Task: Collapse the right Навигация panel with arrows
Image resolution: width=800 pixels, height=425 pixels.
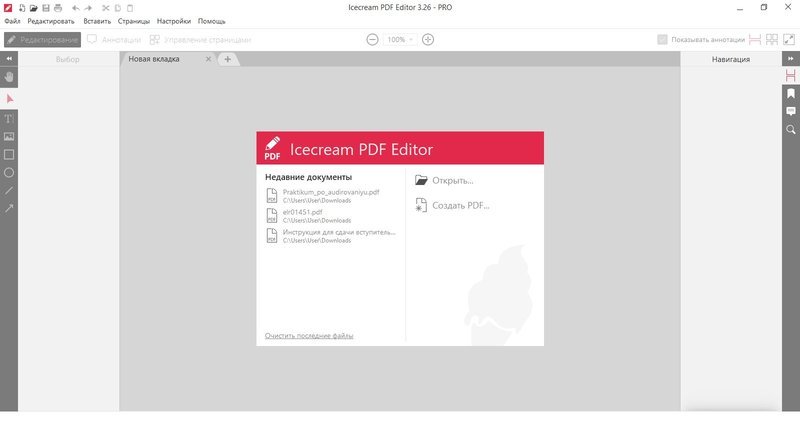Action: point(791,59)
